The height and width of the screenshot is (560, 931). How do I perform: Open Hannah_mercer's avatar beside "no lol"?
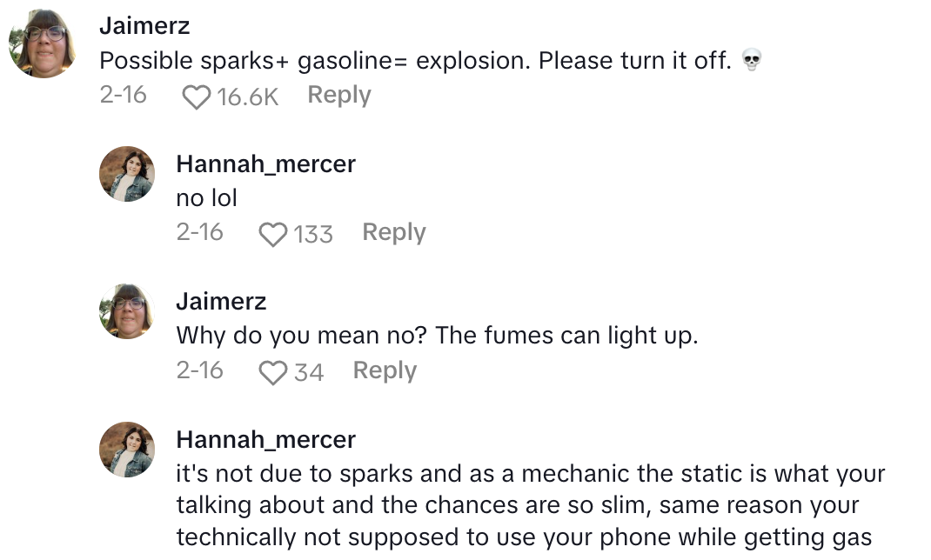pos(128,174)
